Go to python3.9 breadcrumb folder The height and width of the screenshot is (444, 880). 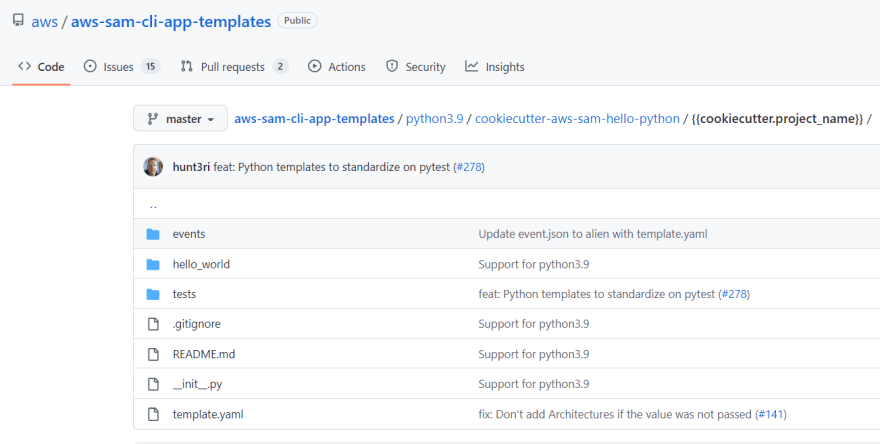click(434, 119)
